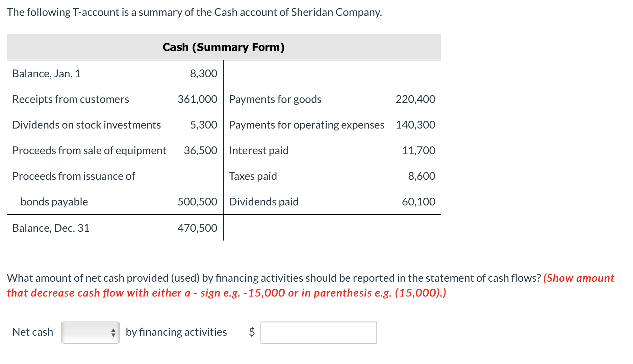Click the dropdown down arrow stepper
The height and width of the screenshot is (364, 633).
[x=114, y=335]
